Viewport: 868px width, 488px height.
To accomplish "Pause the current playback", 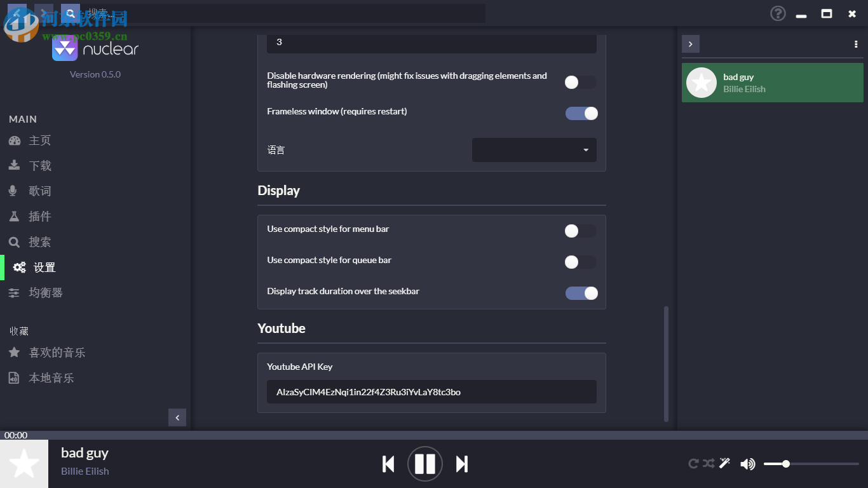I will (425, 464).
